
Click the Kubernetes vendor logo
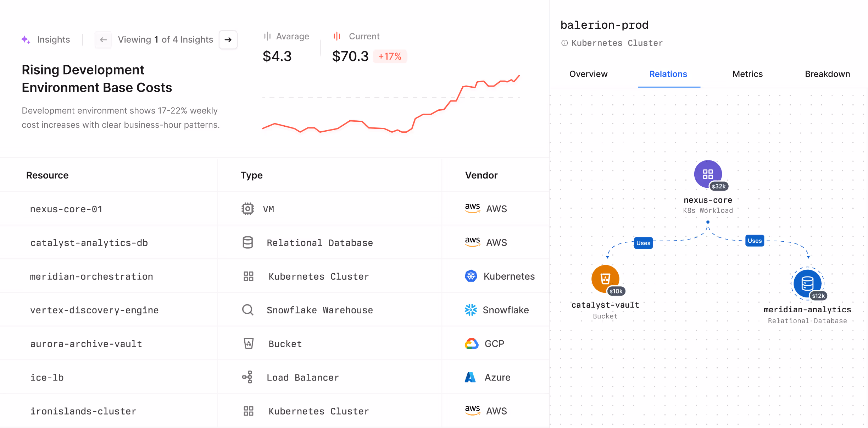471,276
